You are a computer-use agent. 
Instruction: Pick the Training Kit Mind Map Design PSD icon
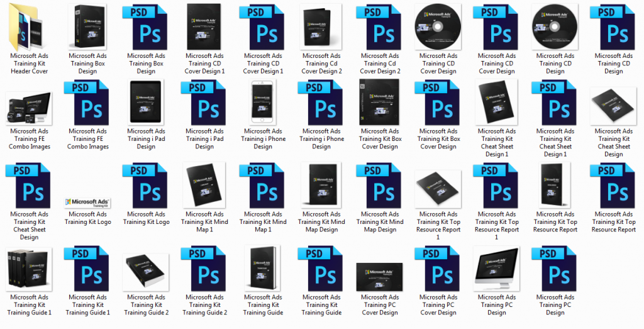(x=378, y=185)
